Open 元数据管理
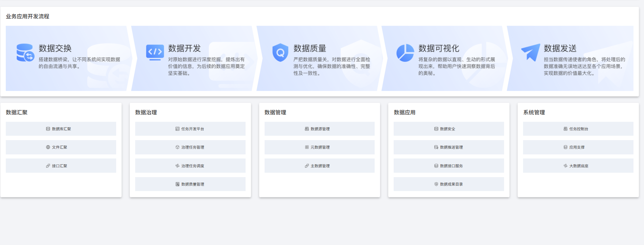The height and width of the screenshot is (245, 644). [x=320, y=147]
